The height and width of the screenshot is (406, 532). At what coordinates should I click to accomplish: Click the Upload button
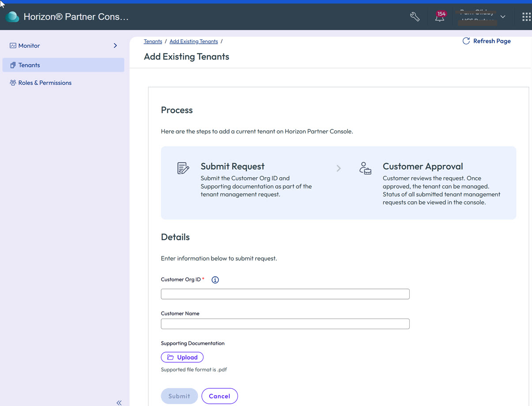coord(182,357)
